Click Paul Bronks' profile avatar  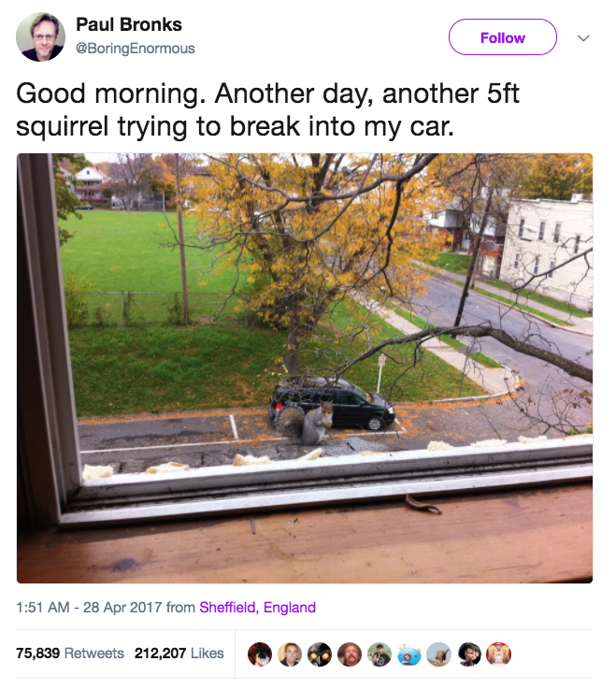40,37
